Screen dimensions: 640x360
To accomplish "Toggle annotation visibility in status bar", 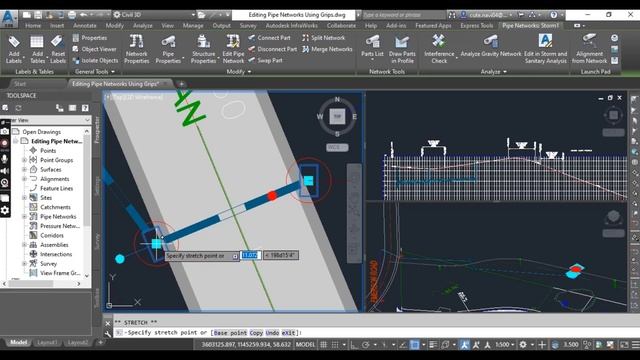I will click(464, 345).
